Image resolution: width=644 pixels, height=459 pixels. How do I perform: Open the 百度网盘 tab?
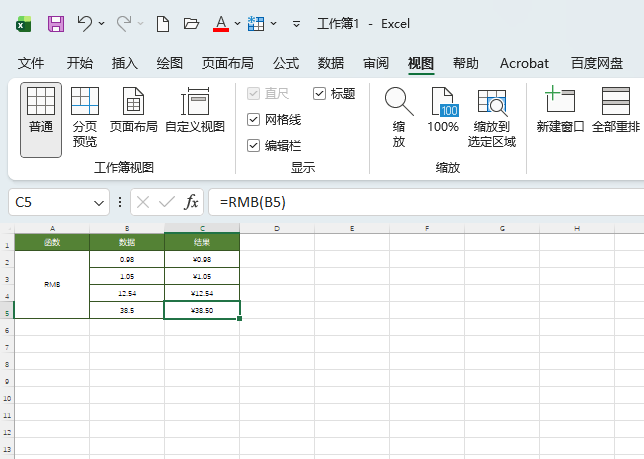597,63
